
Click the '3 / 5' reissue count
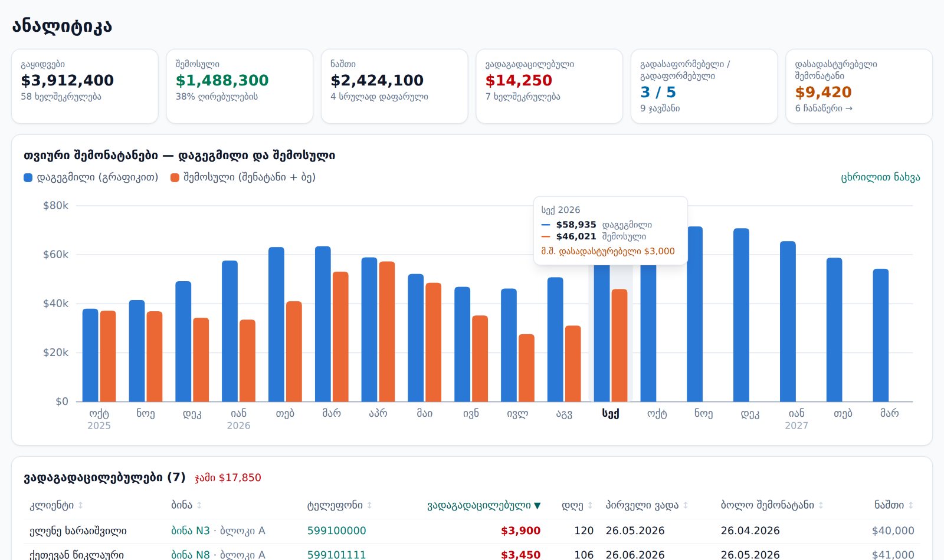tap(658, 92)
